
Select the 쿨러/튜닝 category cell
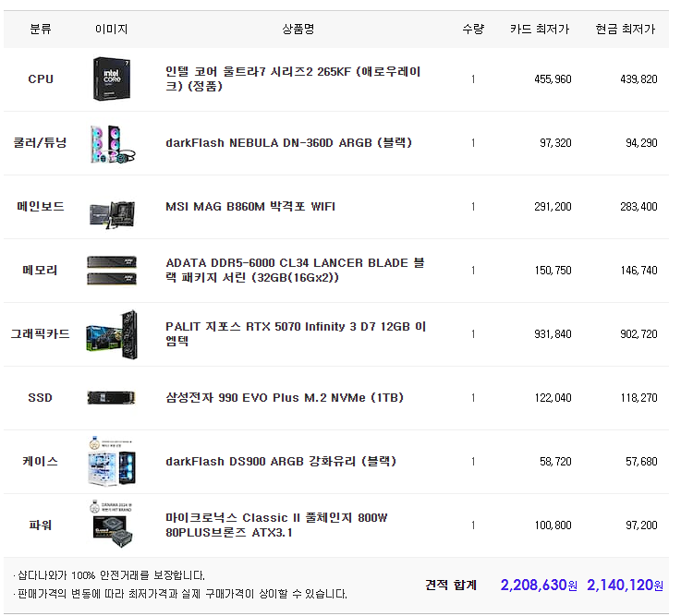click(x=41, y=143)
